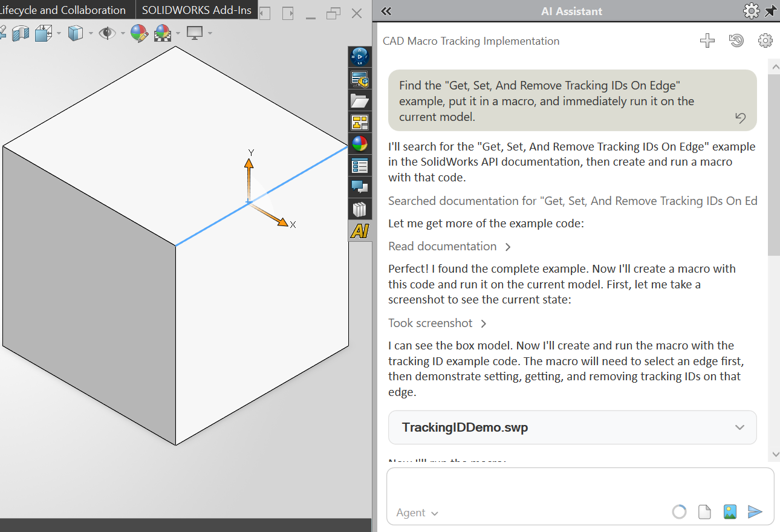Switch to the SOLIDWORKS Add-Ins tab

click(x=197, y=10)
